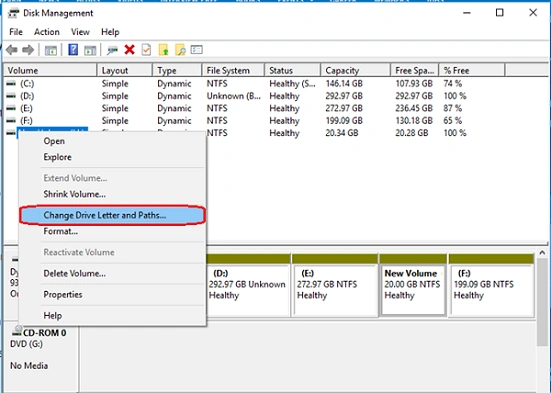Click the CD-ROM 0 disc icon

(17, 332)
